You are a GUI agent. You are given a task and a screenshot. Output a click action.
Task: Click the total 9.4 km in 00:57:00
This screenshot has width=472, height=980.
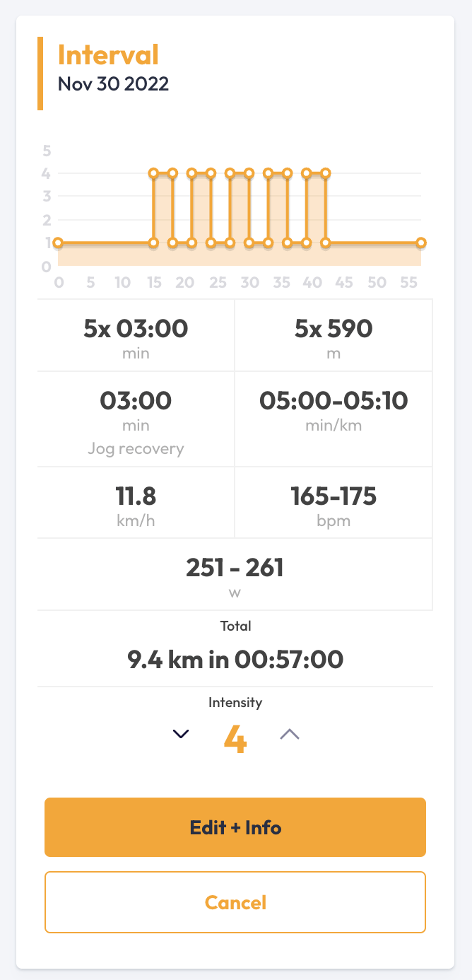click(x=235, y=660)
